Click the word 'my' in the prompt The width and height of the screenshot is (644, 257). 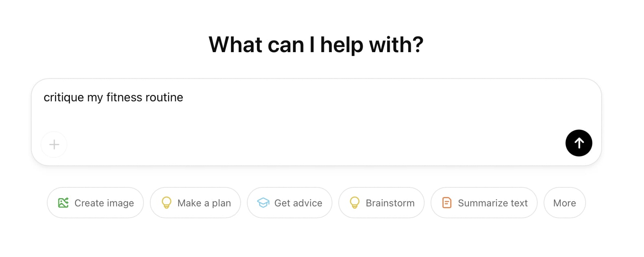95,98
